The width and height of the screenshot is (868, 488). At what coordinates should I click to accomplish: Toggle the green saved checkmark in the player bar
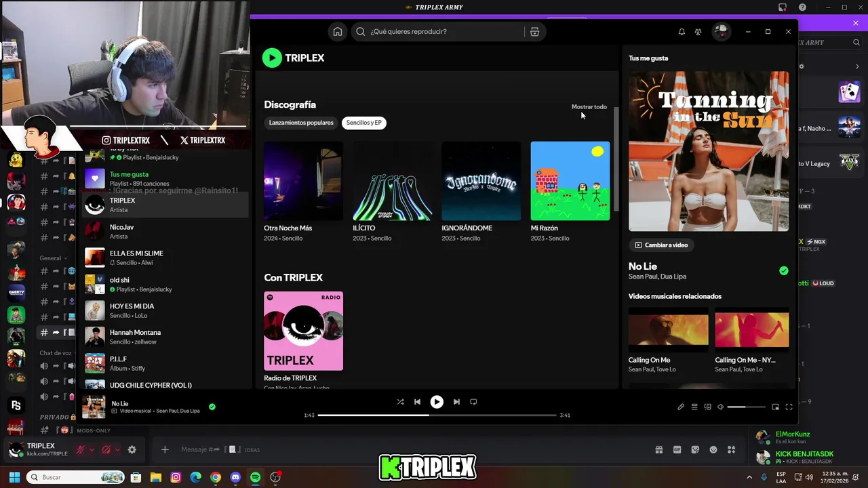coord(212,407)
